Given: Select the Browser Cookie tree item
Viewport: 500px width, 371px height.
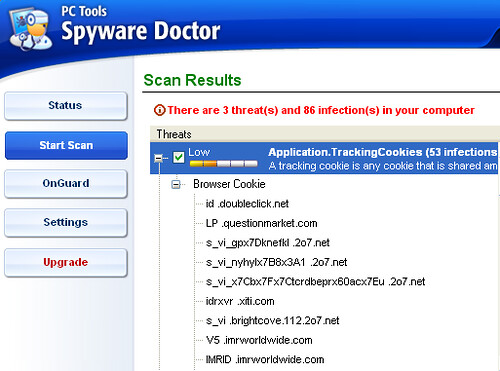Looking at the screenshot, I should point(229,184).
